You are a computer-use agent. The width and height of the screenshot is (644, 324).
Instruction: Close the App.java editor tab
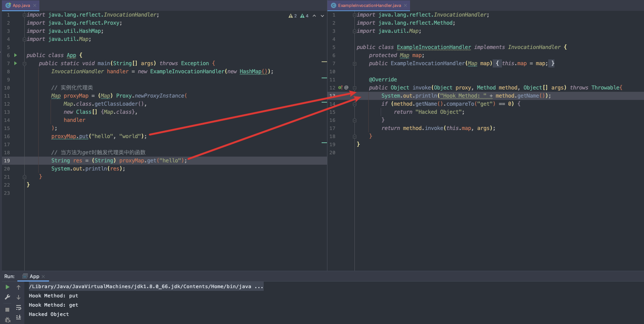[x=35, y=5]
